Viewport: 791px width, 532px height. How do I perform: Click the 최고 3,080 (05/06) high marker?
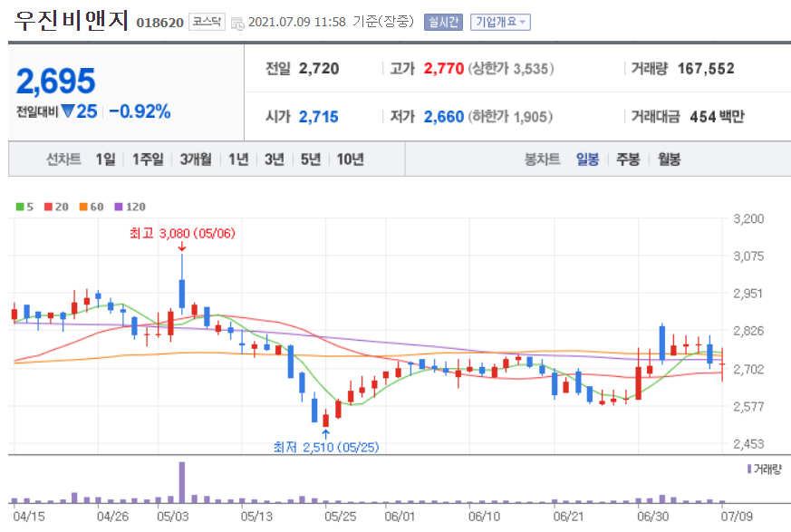pos(182,233)
